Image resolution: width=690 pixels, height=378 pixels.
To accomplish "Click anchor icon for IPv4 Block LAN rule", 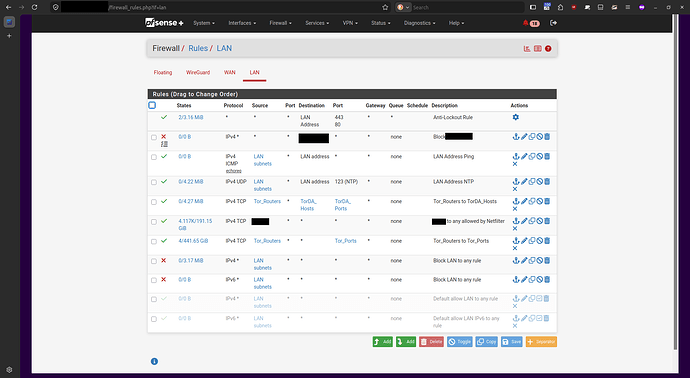I will (516, 261).
